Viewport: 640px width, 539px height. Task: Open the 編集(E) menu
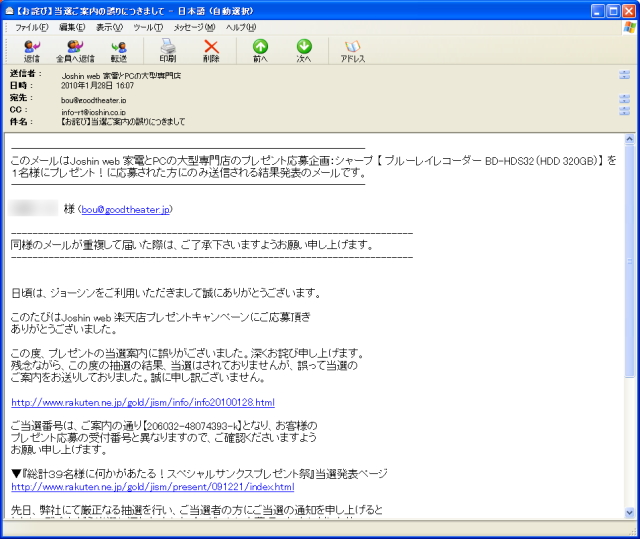[x=72, y=27]
